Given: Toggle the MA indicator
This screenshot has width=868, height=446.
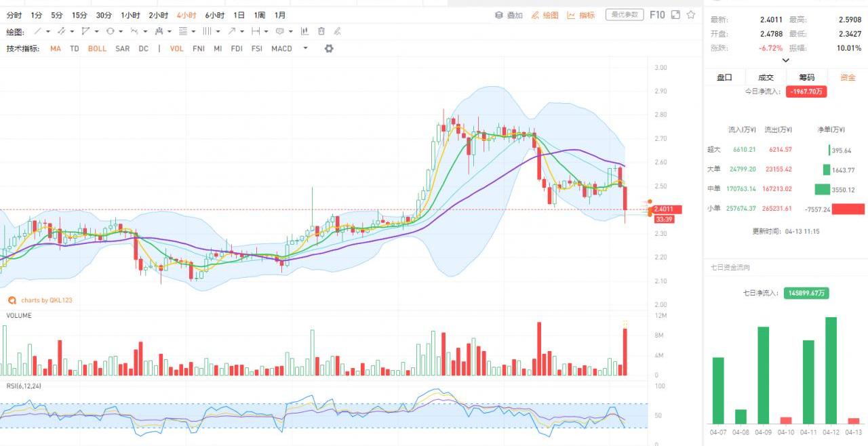Looking at the screenshot, I should [x=55, y=49].
